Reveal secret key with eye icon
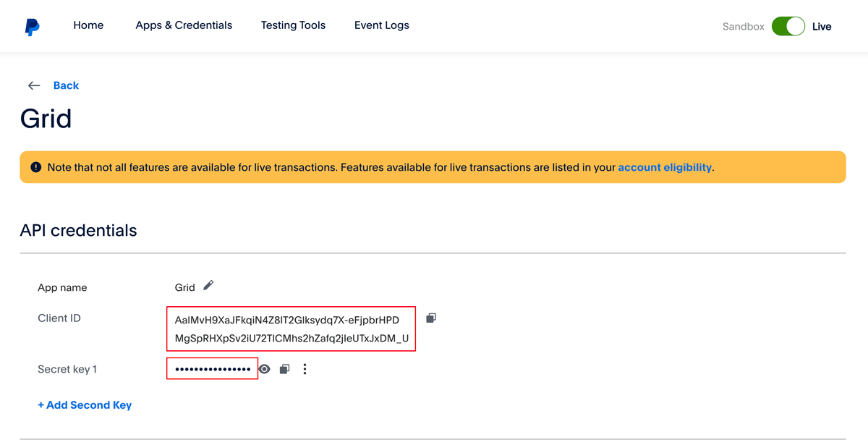The height and width of the screenshot is (445, 868). (x=265, y=369)
